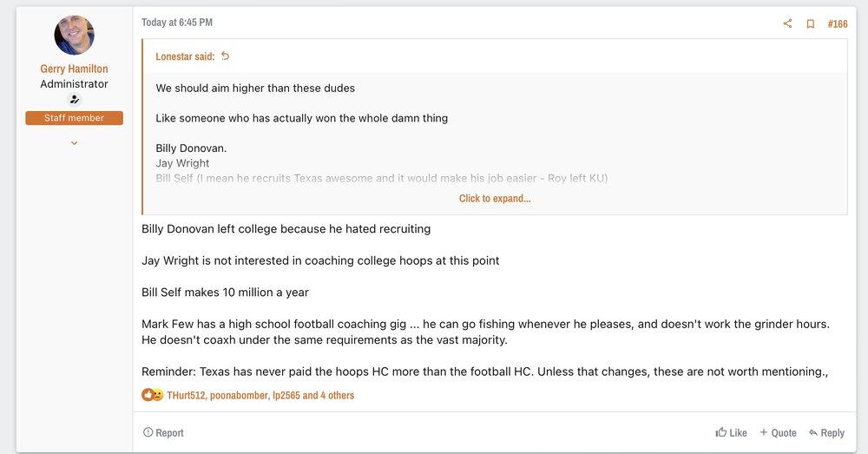The width and height of the screenshot is (868, 454).
Task: Open post number #166 permalink
Action: click(838, 23)
